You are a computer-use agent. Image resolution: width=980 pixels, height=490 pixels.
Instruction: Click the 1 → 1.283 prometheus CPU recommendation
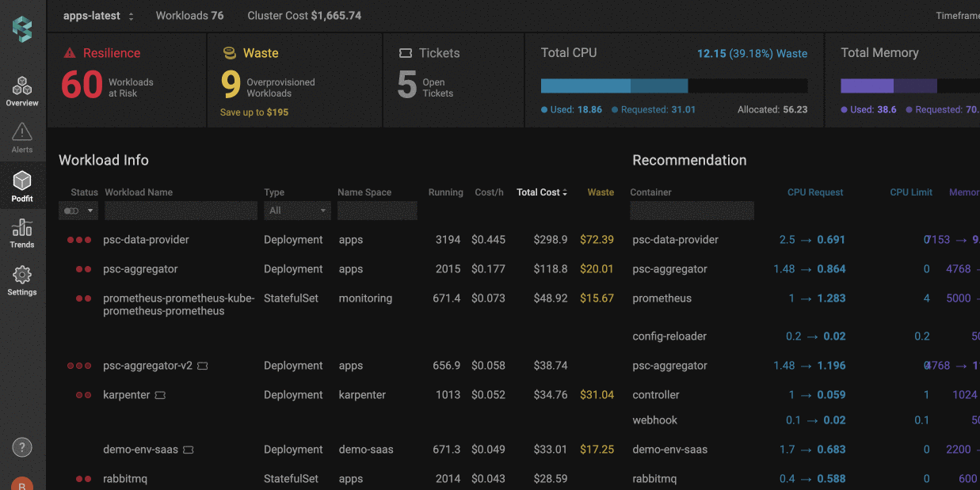817,298
